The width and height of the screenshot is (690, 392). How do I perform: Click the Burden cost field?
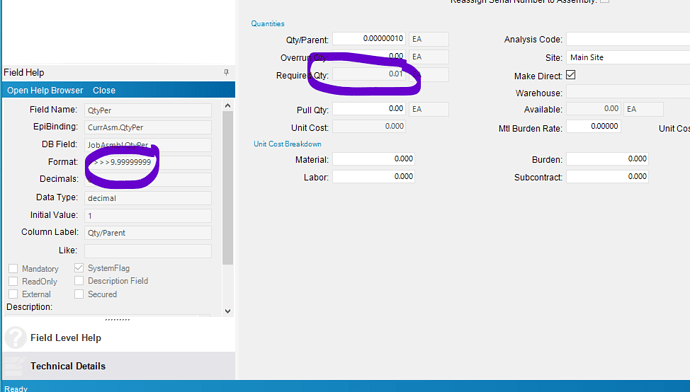point(607,159)
